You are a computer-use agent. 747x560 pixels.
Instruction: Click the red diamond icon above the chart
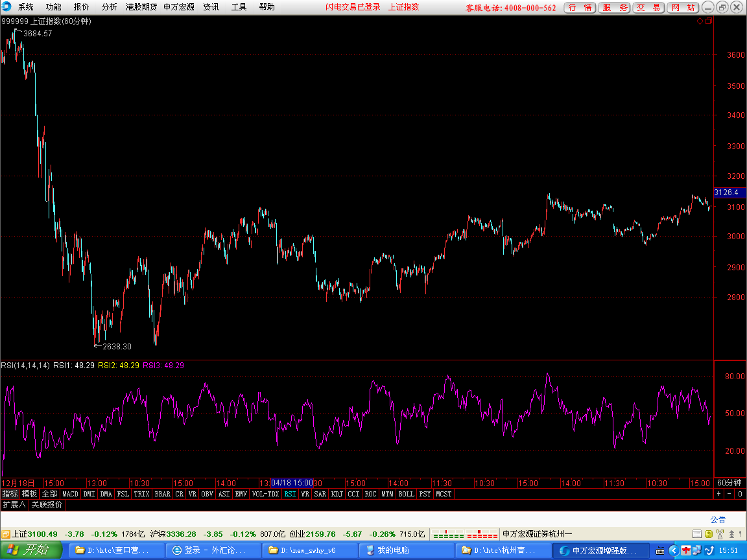pos(700,21)
